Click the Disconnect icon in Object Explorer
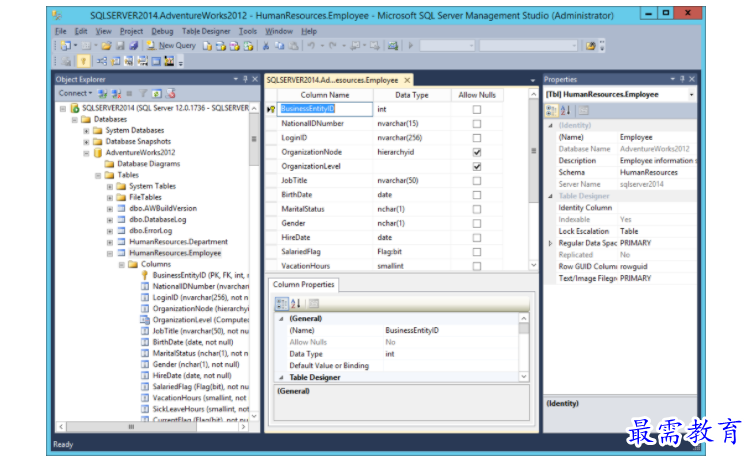Viewport: 750px width, 463px height. (x=116, y=93)
